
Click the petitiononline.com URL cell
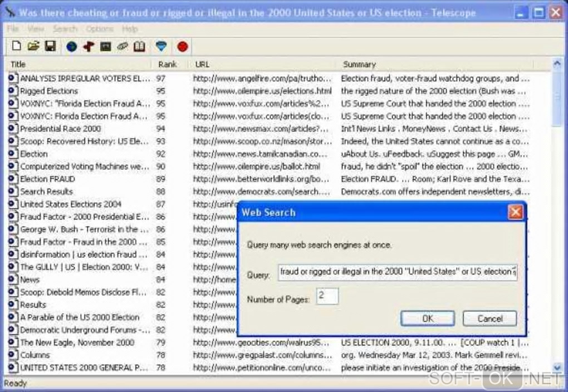pos(262,367)
